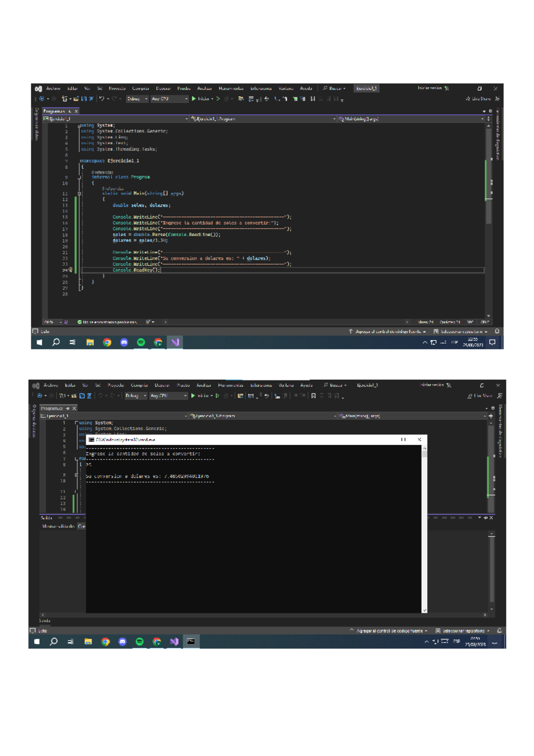Open File Explorer from the upper taskbar
The height and width of the screenshot is (756, 534).
coord(90,342)
